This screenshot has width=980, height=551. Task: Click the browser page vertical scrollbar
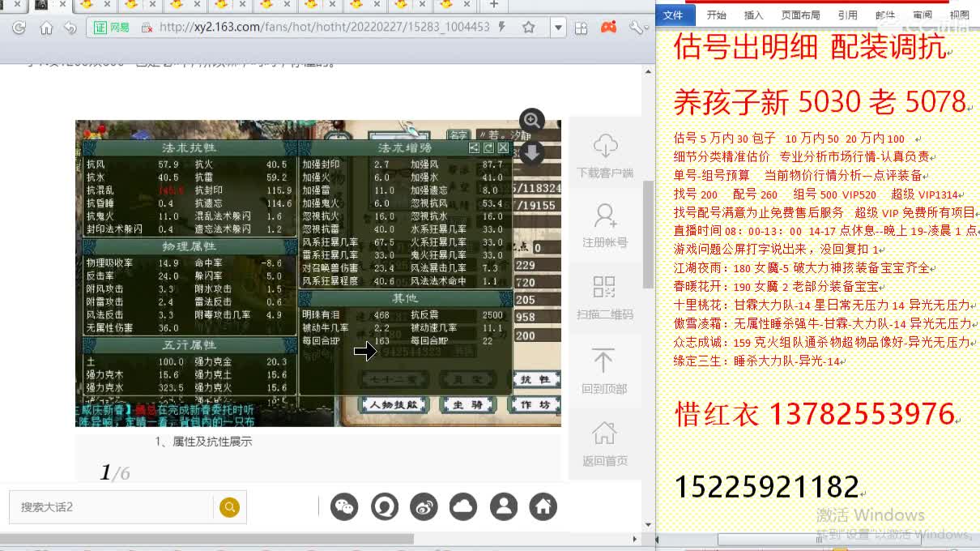pos(648,233)
